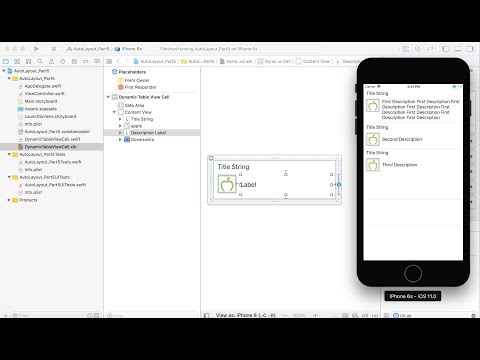
Task: Open Assets.xcassets in the navigator
Action: (x=40, y=109)
